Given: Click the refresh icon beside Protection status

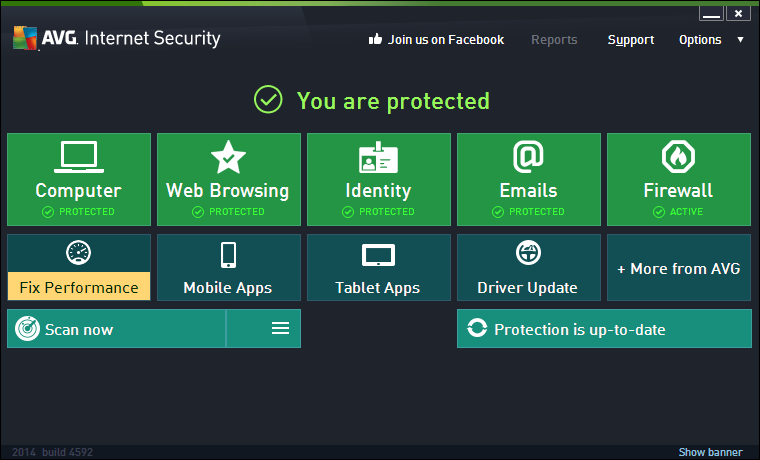Looking at the screenshot, I should [x=478, y=329].
